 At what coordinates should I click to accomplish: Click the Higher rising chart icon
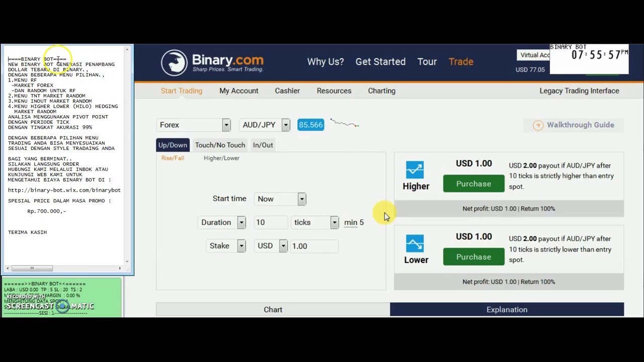pos(415,169)
